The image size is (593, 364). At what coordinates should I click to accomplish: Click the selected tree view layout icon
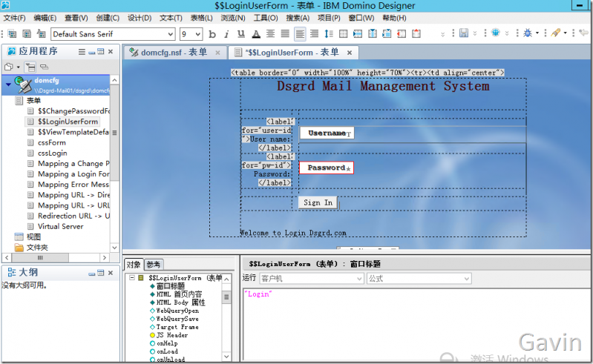click(30, 67)
